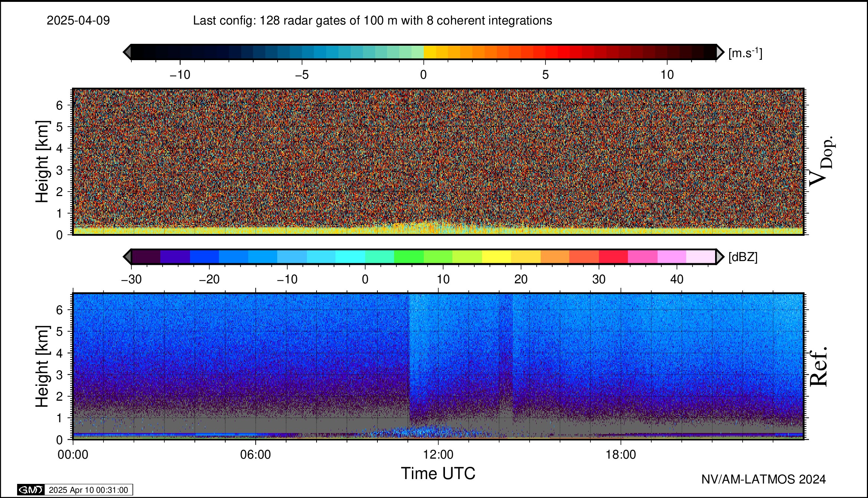The height and width of the screenshot is (498, 868).
Task: Click the green 5 dBZ color swatch
Action: click(x=409, y=257)
